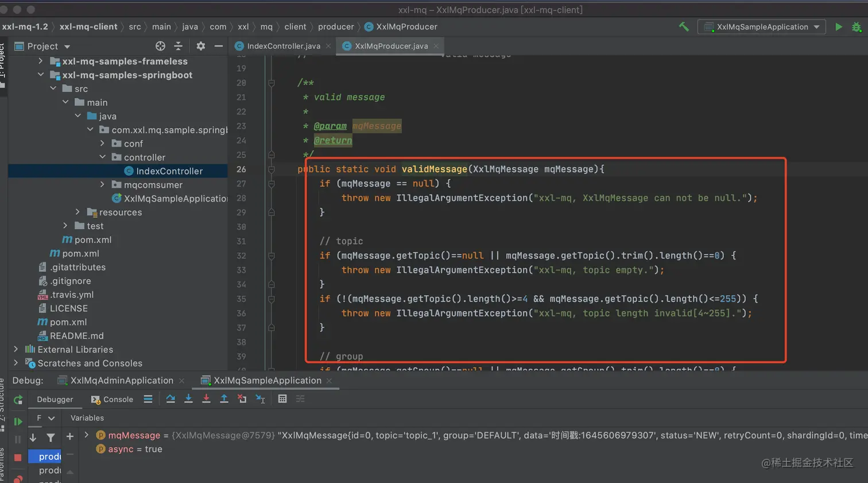868x483 pixels.
Task: Click Locate in Project crosshair icon
Action: coord(160,46)
